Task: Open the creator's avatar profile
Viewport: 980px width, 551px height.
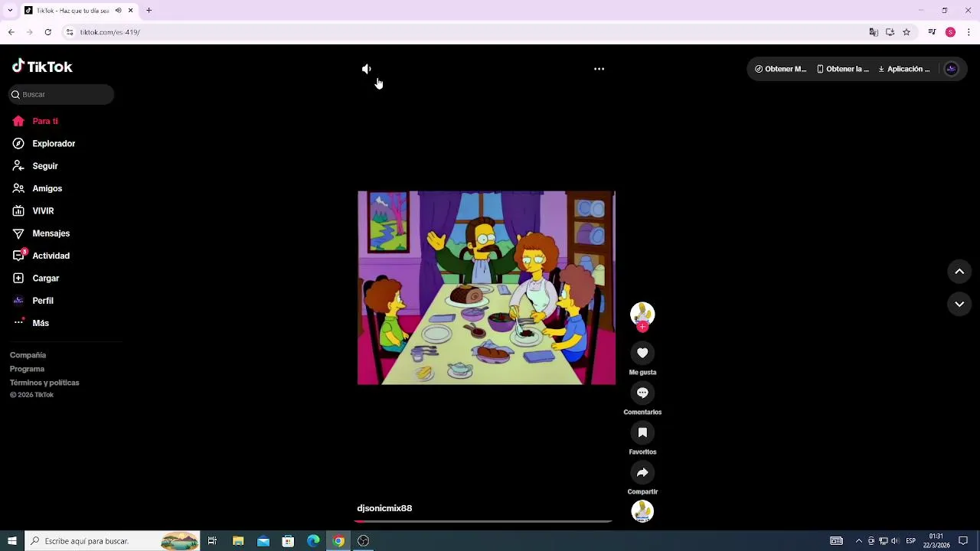Action: point(642,313)
